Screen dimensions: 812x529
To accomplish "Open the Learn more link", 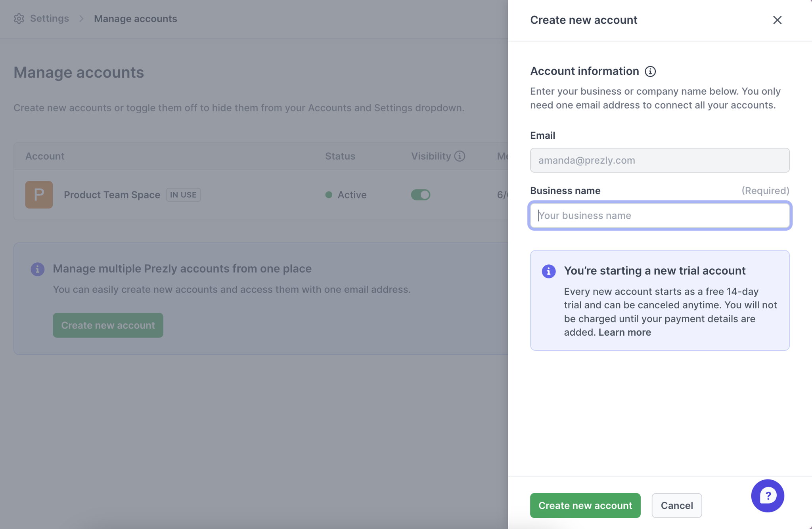I will point(624,332).
